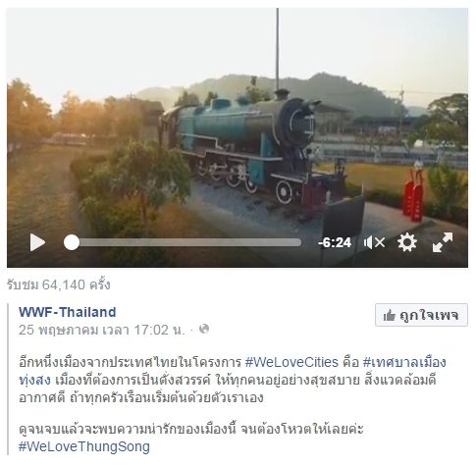Play the WWF-Thailand video
The image size is (476, 465).
37,242
